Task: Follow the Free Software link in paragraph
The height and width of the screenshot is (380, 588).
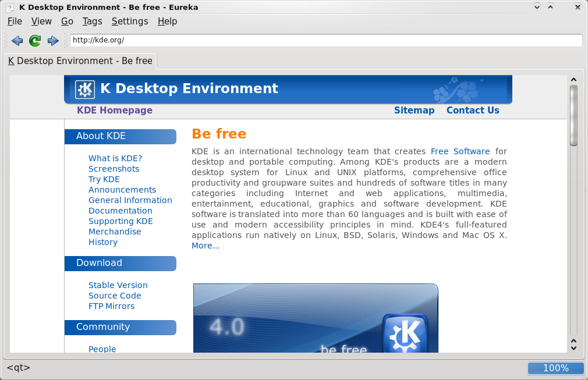Action: 460,151
